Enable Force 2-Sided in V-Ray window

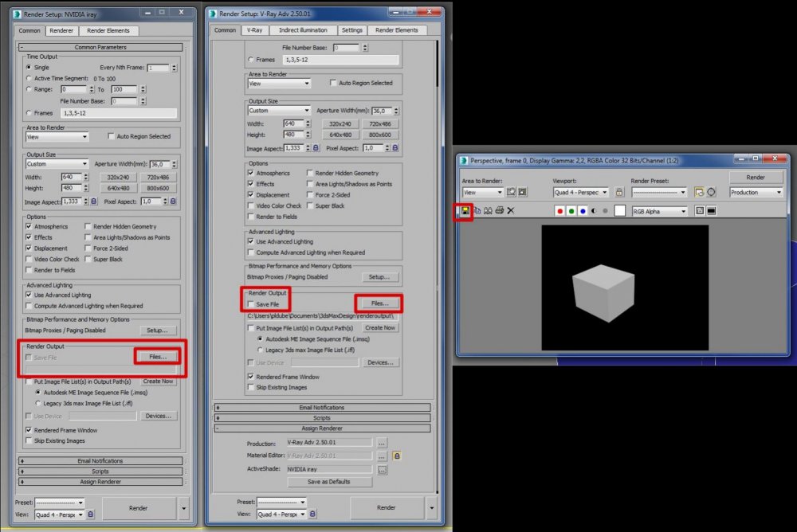tap(309, 194)
